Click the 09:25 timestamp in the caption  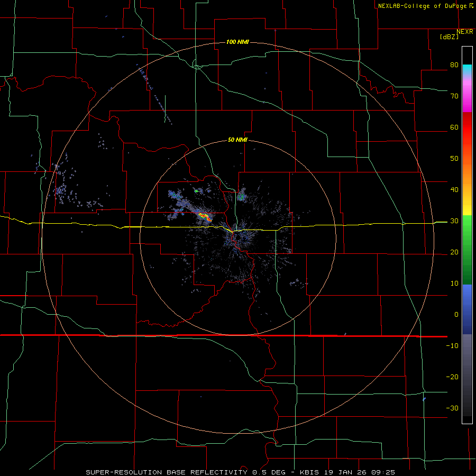point(383,472)
